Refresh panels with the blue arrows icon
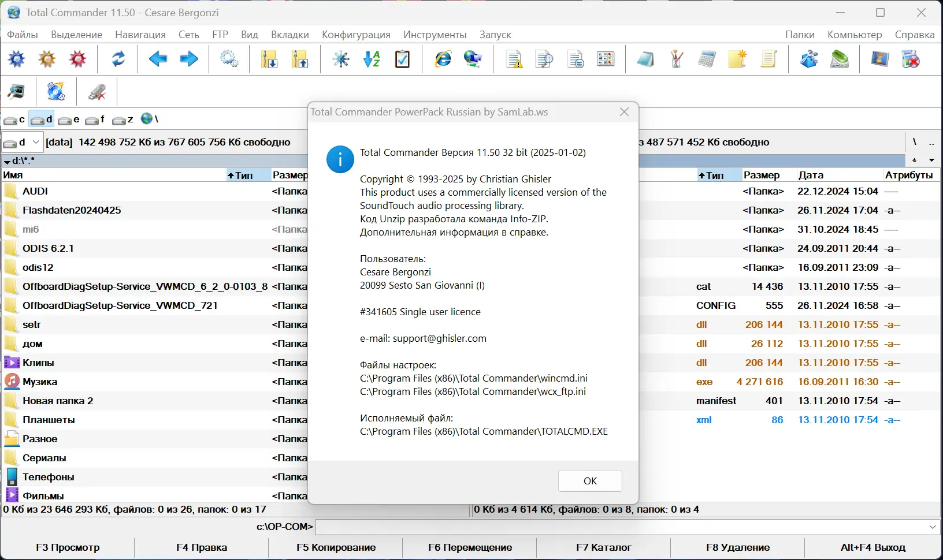 (x=118, y=59)
